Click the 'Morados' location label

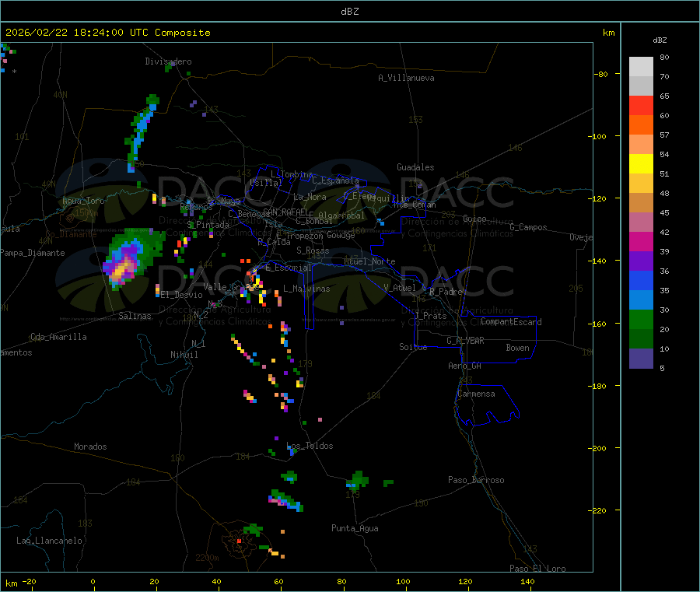point(90,447)
